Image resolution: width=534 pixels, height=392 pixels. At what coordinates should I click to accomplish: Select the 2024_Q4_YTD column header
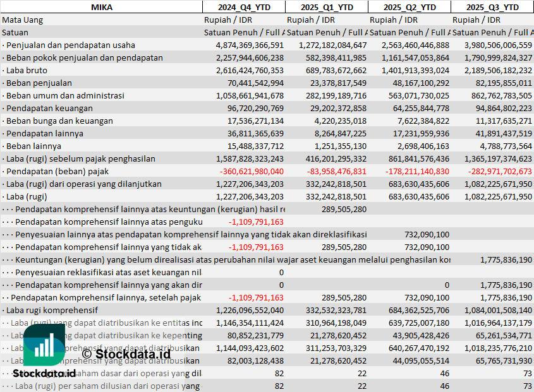244,7
